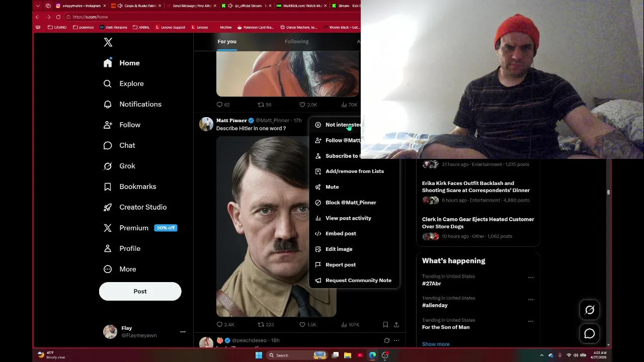
Task: Select Add/remove from Lists
Action: pyautogui.click(x=354, y=171)
